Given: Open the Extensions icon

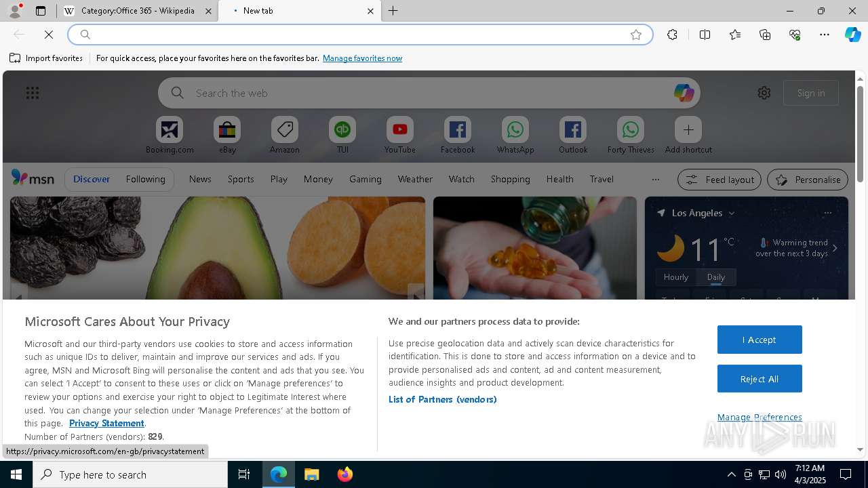Looking at the screenshot, I should [672, 35].
